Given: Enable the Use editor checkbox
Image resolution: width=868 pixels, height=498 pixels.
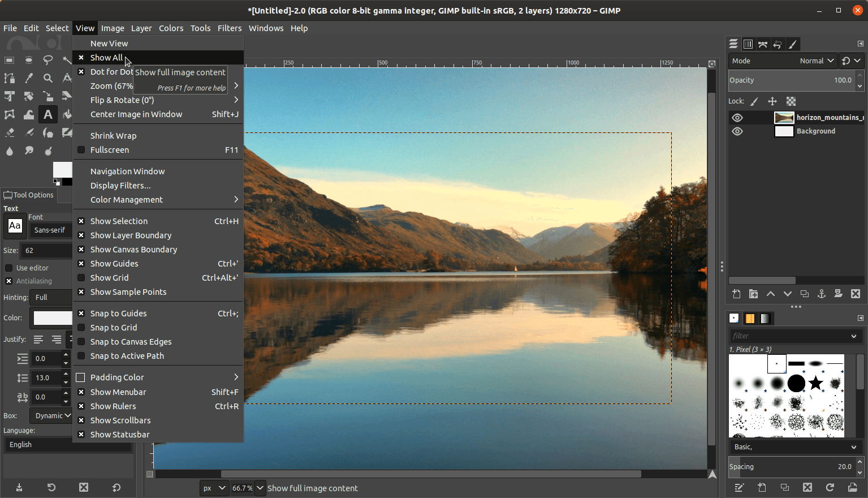Looking at the screenshot, I should [x=8, y=268].
